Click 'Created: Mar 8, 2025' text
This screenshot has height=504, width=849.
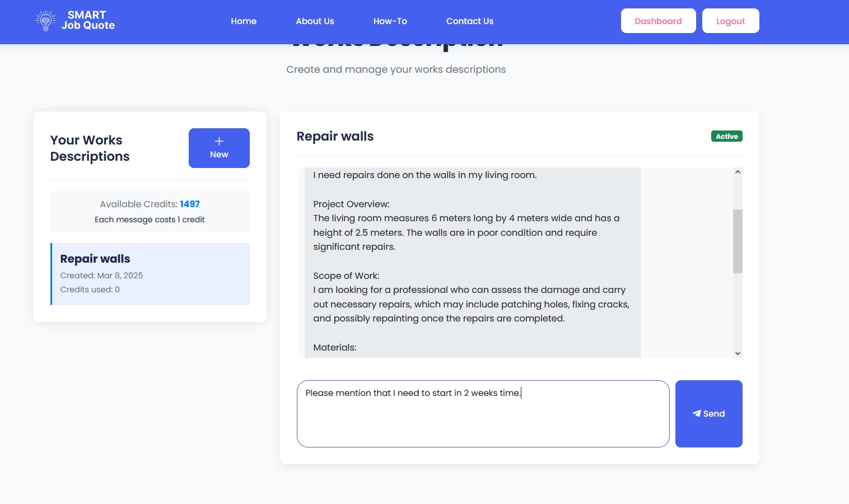101,276
